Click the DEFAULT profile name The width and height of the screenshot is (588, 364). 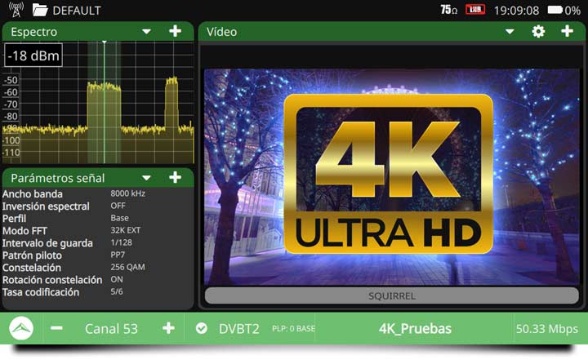click(x=77, y=11)
